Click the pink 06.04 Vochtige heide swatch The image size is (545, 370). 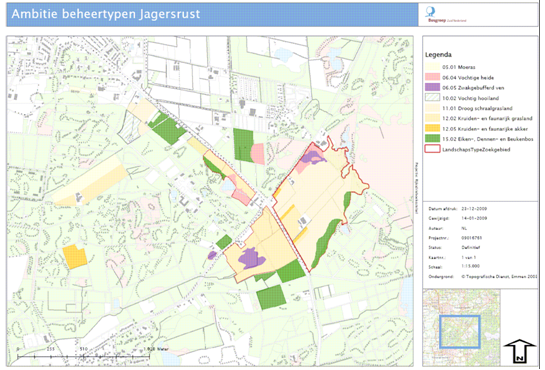(x=432, y=77)
